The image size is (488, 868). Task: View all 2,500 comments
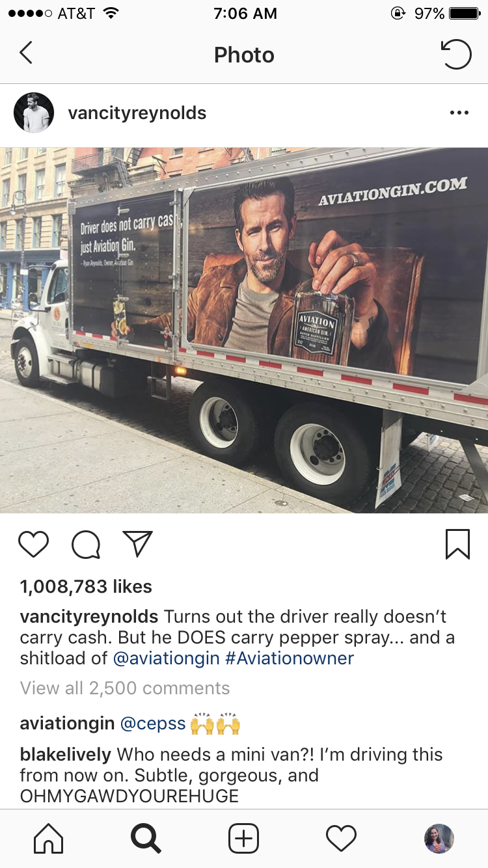[x=125, y=688]
